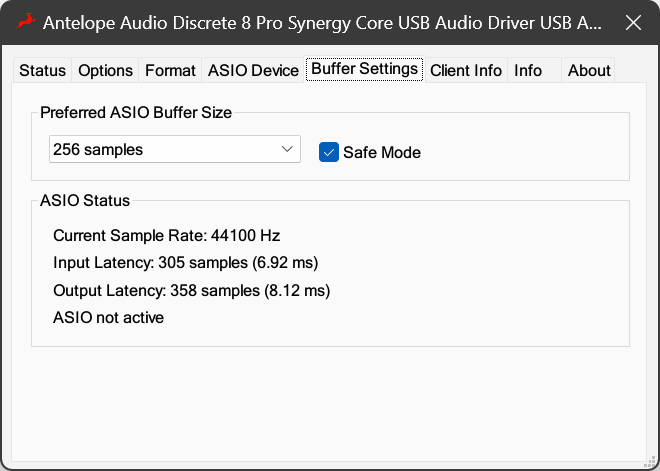660x471 pixels.
Task: Switch to the Info tab
Action: coord(534,70)
